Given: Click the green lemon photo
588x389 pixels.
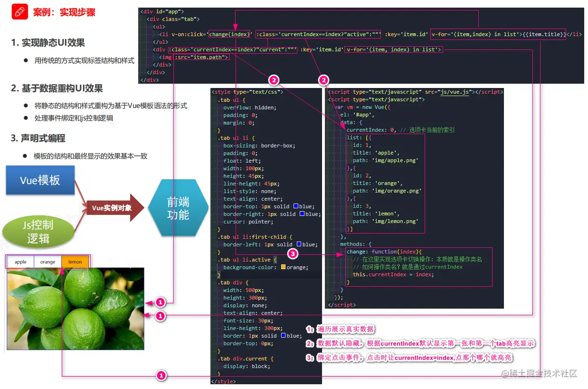Looking at the screenshot, I should [x=76, y=309].
